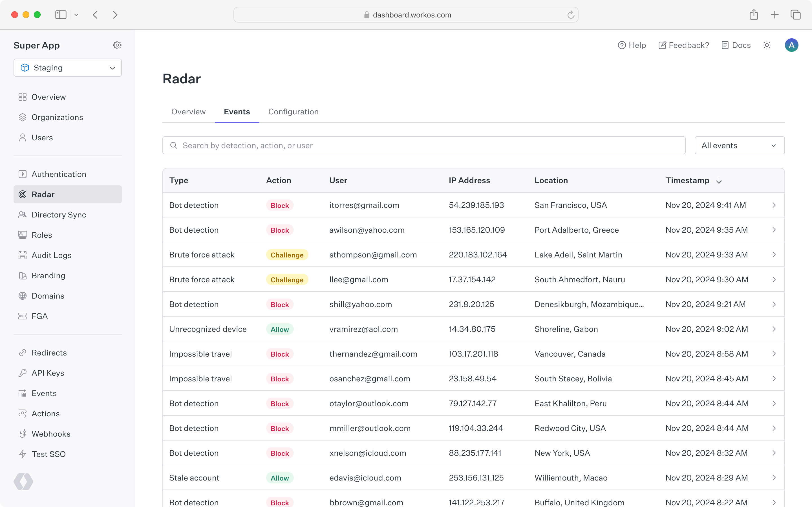812x507 pixels.
Task: Sort by Timestamp column arrow
Action: [x=719, y=180]
